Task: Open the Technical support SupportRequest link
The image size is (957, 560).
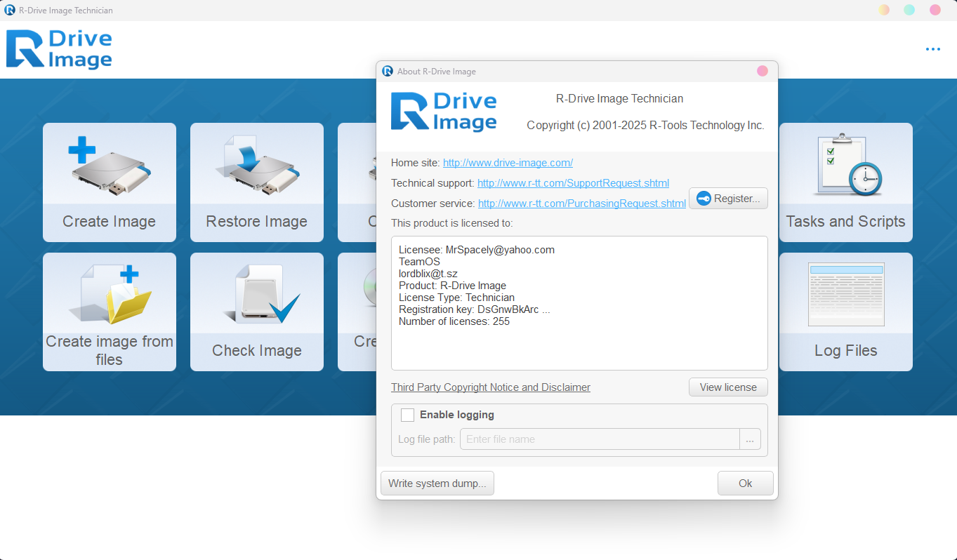Action: (573, 183)
